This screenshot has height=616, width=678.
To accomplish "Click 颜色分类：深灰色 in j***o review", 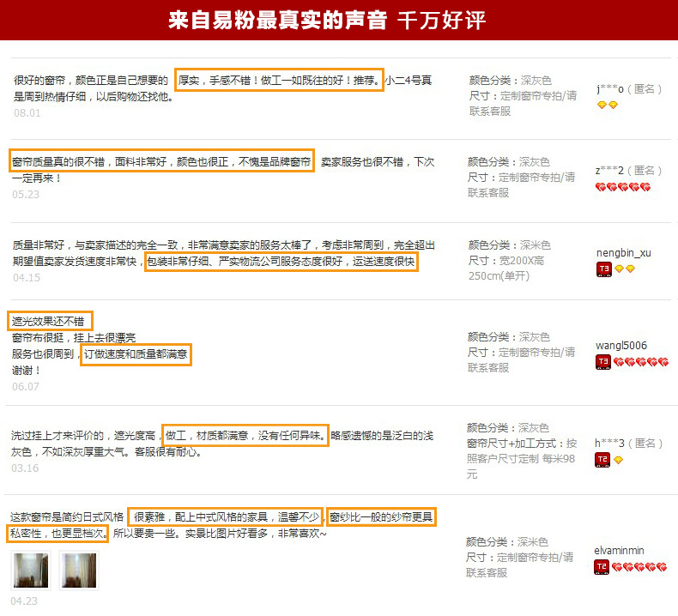I will (x=511, y=81).
